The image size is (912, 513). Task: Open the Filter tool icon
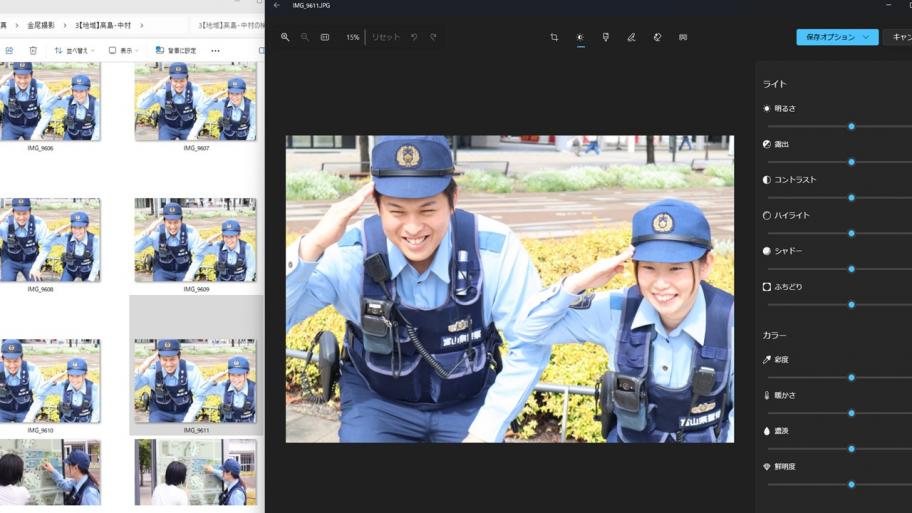tap(606, 37)
